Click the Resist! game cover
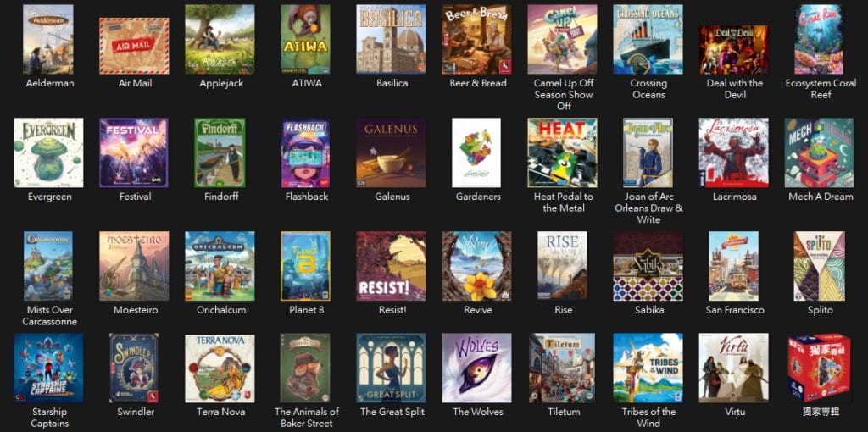Viewport: 868px width, 432px height. [x=391, y=266]
